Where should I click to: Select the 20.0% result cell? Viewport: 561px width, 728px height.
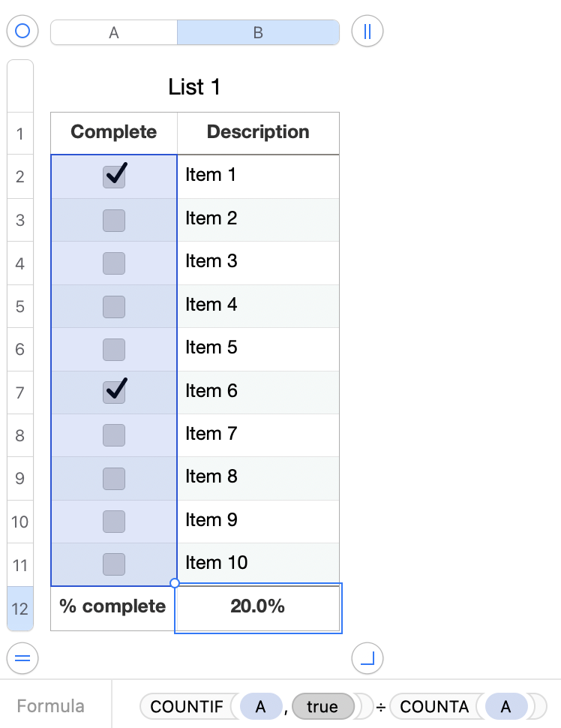coord(258,607)
